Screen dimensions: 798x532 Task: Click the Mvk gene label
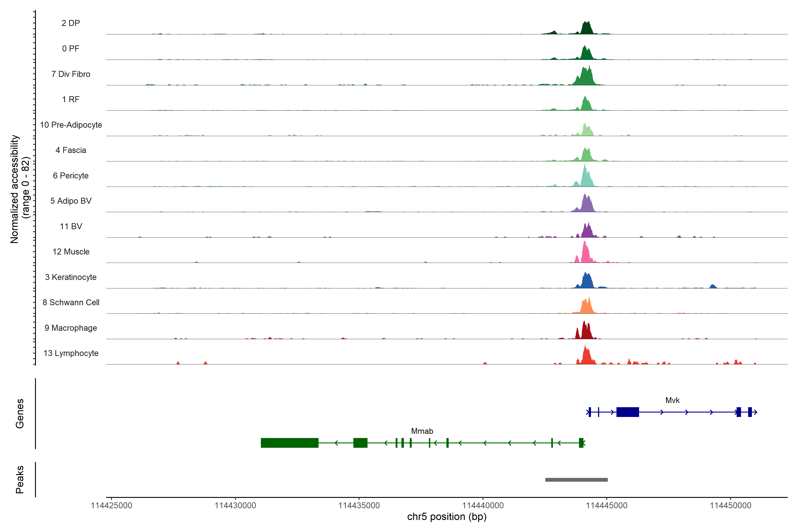[x=672, y=400]
